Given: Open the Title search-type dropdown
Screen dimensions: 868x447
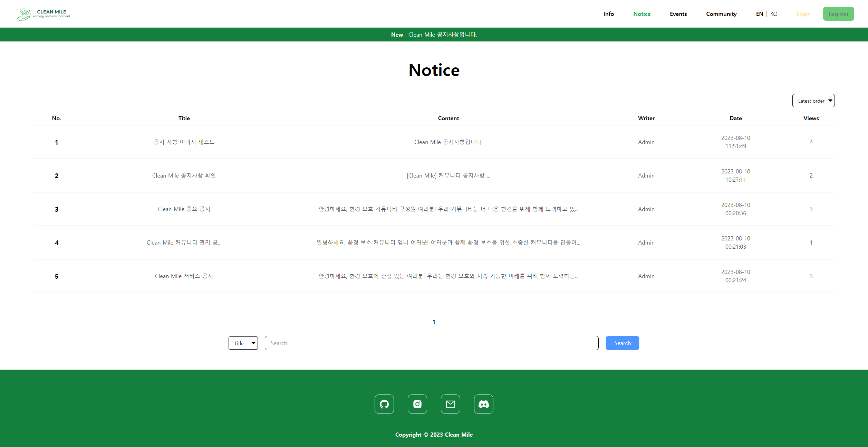Looking at the screenshot, I should (x=243, y=343).
